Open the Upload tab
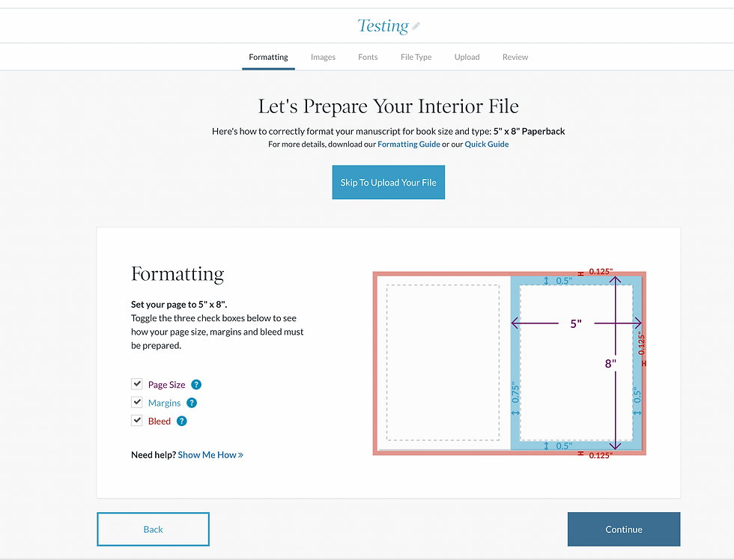Screen dimensions: 734x560 click(467, 57)
